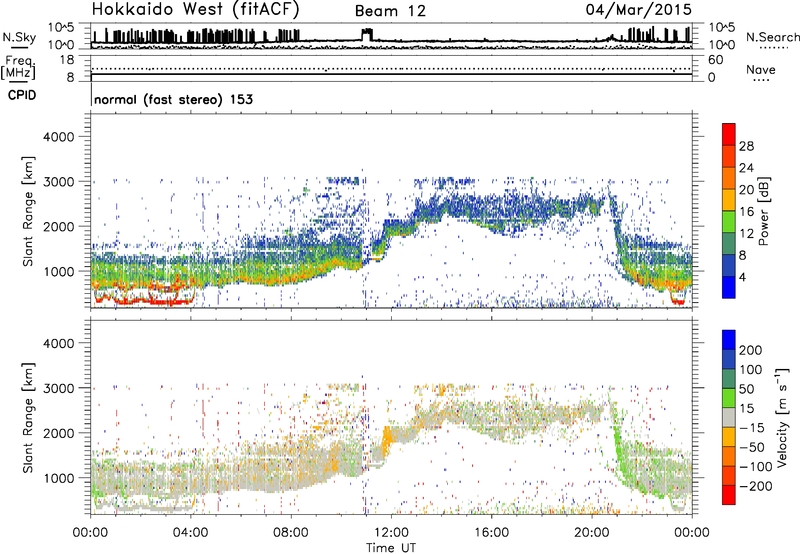Click the orange velocity patch near 12:00
This screenshot has height=554, width=800.
[x=387, y=437]
